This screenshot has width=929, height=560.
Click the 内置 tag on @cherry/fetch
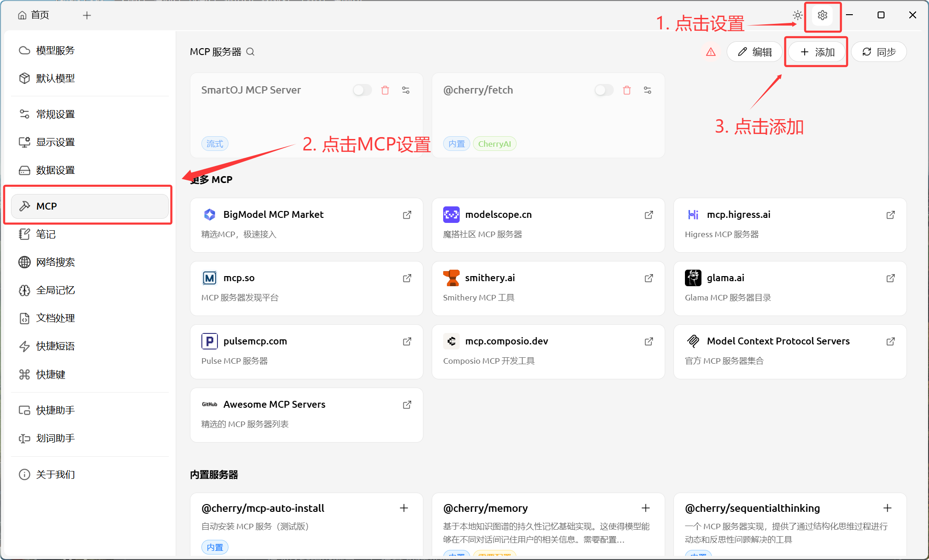456,144
